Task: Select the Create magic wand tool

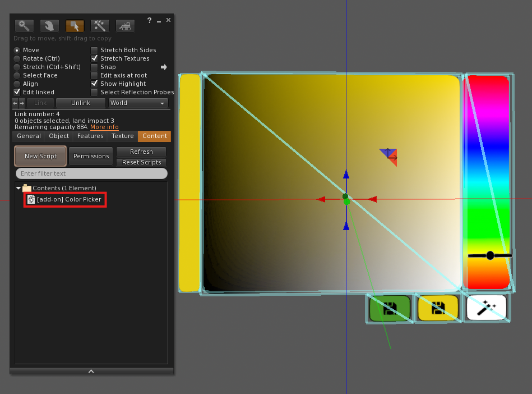Action: pyautogui.click(x=100, y=26)
